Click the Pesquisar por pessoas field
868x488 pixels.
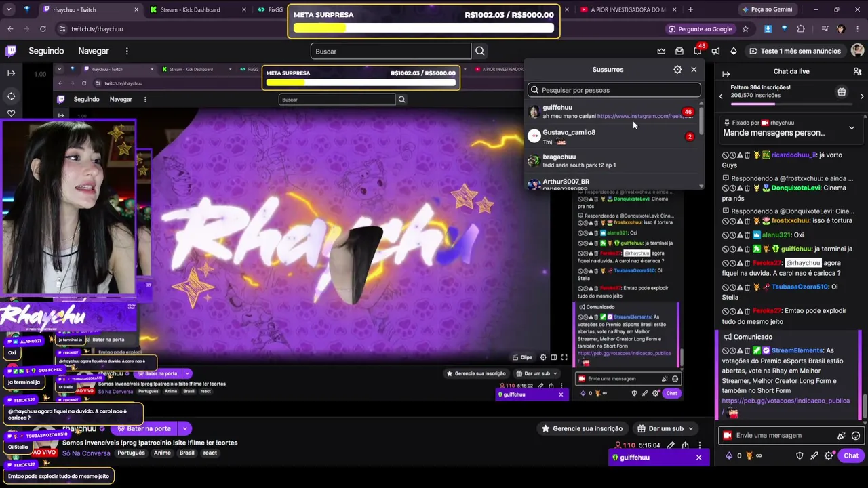click(614, 90)
